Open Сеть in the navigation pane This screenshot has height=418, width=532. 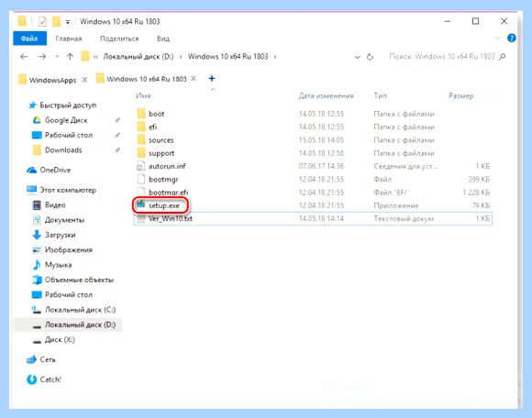[48, 359]
